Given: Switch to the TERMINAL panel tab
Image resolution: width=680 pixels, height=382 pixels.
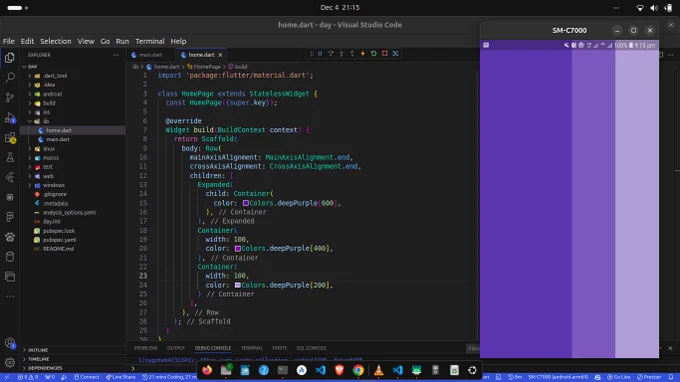Looking at the screenshot, I should (252, 348).
